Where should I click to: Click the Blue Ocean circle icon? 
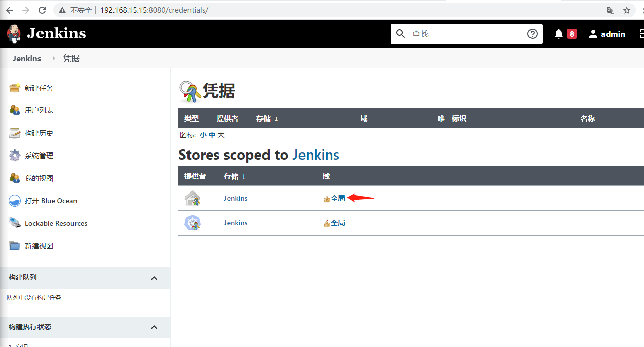[x=15, y=201]
